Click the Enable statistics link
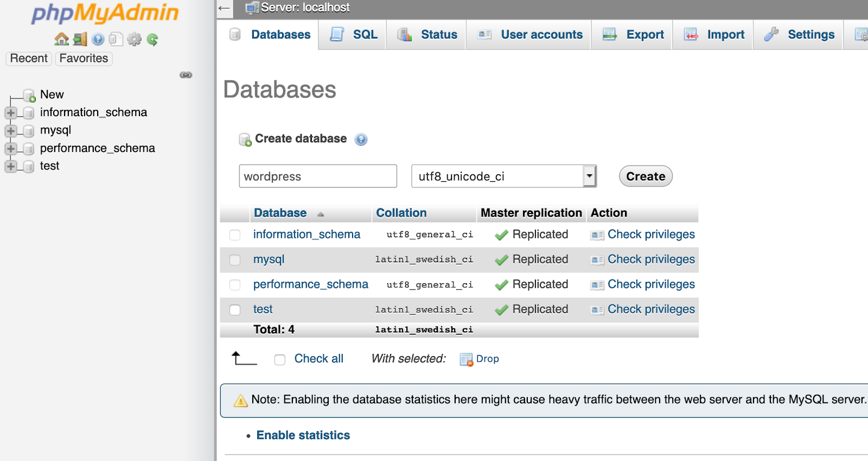This screenshot has height=461, width=868. point(303,435)
